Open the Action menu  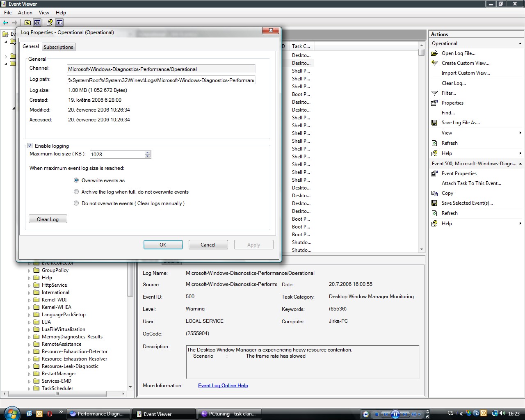click(x=25, y=13)
